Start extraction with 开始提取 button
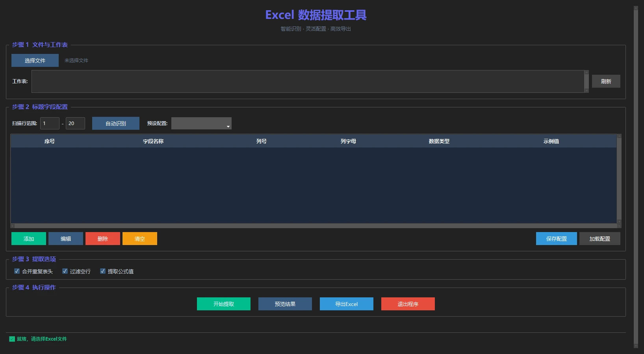644x354 pixels. [224, 304]
